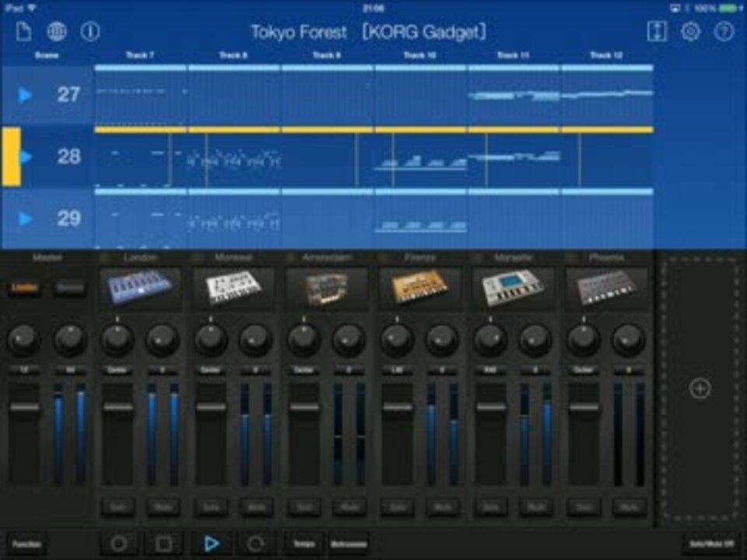The height and width of the screenshot is (560, 747).
Task: Add a new track with plus icon
Action: click(700, 389)
